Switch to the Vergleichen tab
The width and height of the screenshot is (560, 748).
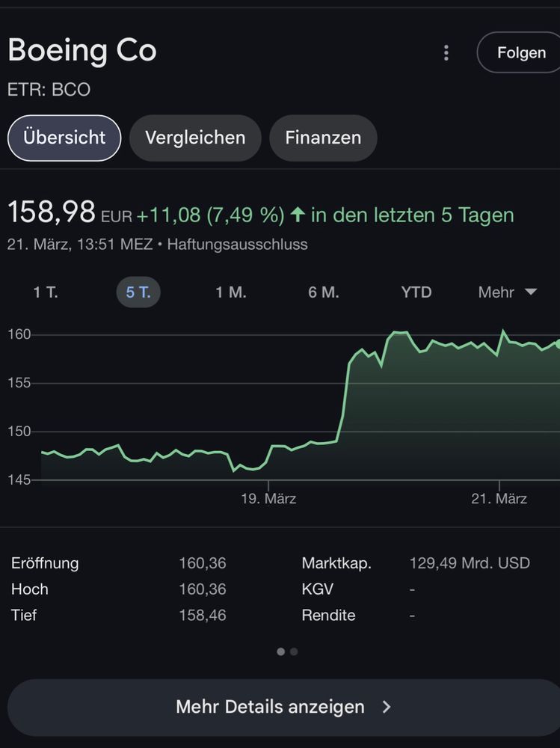click(195, 138)
